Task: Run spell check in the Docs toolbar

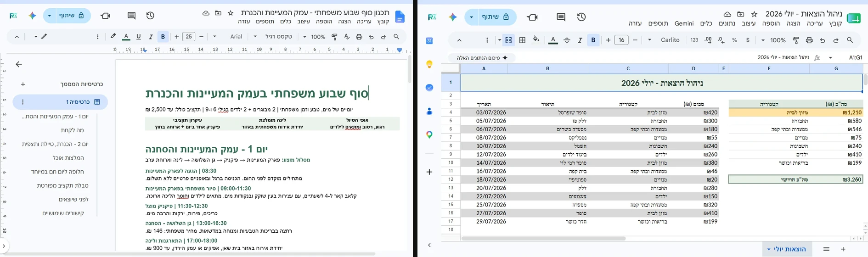Action: (x=347, y=37)
